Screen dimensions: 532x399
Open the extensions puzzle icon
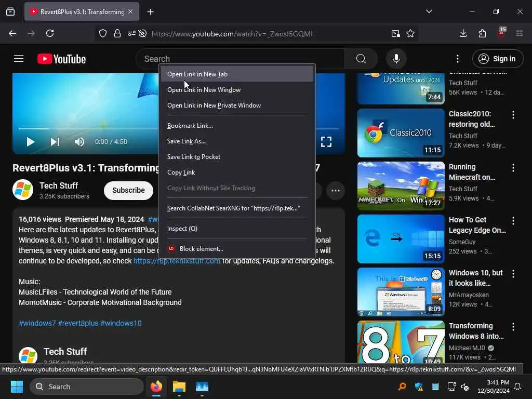click(x=482, y=33)
